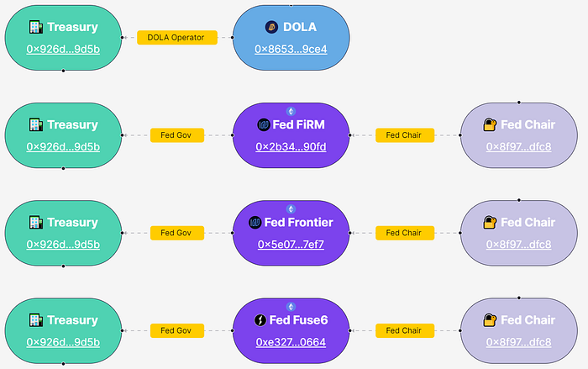Click the lock icon on Fed FiRM's Fed Chair node
Image resolution: width=588 pixels, height=369 pixels.
pos(490,125)
